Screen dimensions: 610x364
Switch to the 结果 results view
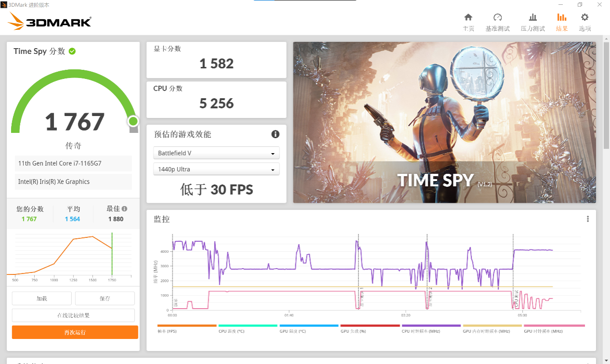click(562, 23)
